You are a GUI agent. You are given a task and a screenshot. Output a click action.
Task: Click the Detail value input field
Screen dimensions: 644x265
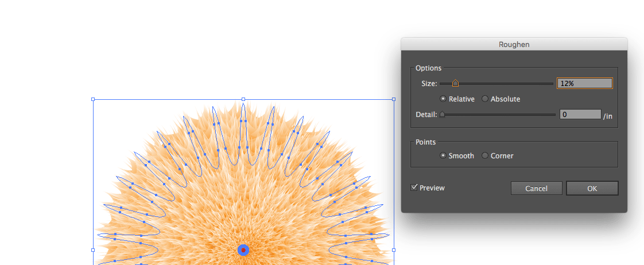click(580, 115)
